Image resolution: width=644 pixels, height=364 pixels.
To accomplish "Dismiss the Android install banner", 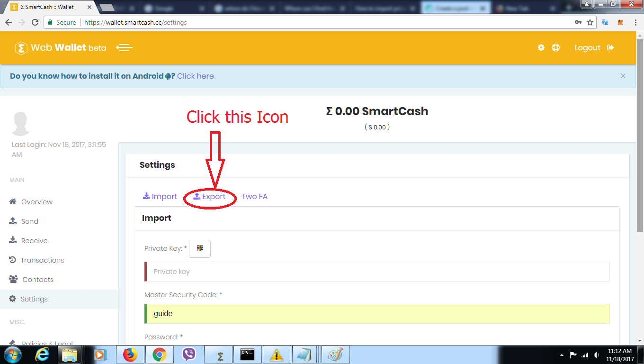I will click(x=623, y=76).
